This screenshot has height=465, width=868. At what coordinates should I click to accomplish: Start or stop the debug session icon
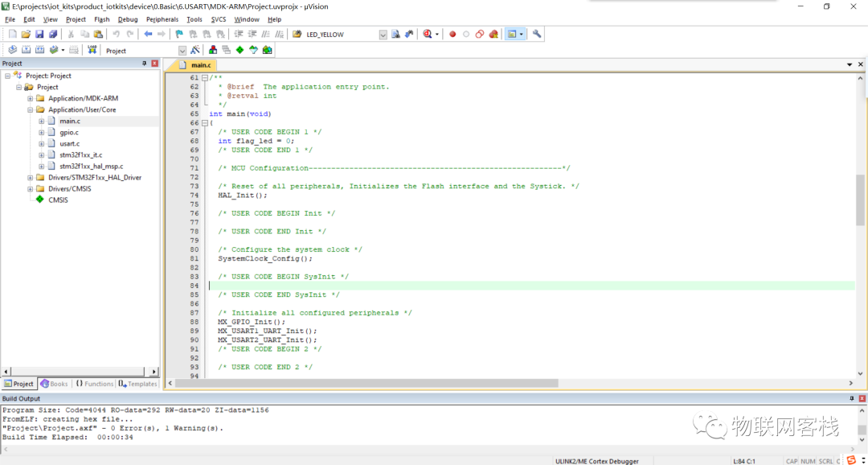pyautogui.click(x=428, y=34)
